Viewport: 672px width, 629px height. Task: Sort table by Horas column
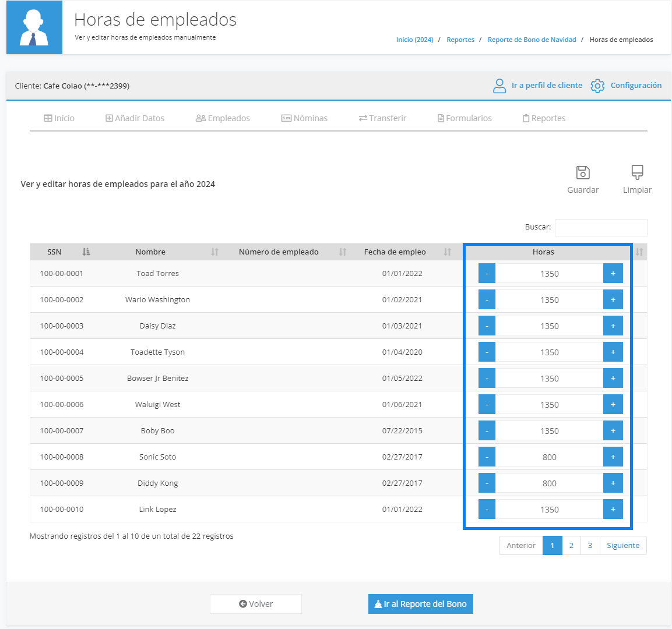(639, 252)
